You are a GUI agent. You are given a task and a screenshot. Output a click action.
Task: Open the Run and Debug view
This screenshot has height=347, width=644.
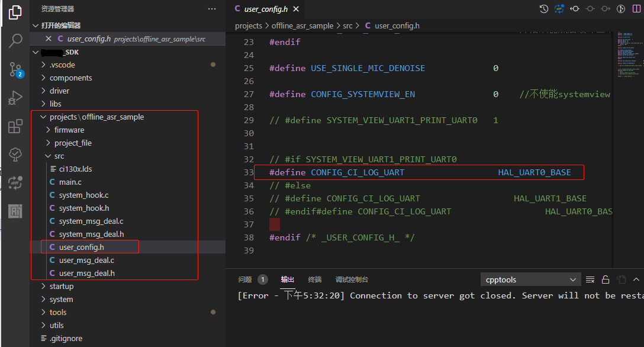point(15,98)
